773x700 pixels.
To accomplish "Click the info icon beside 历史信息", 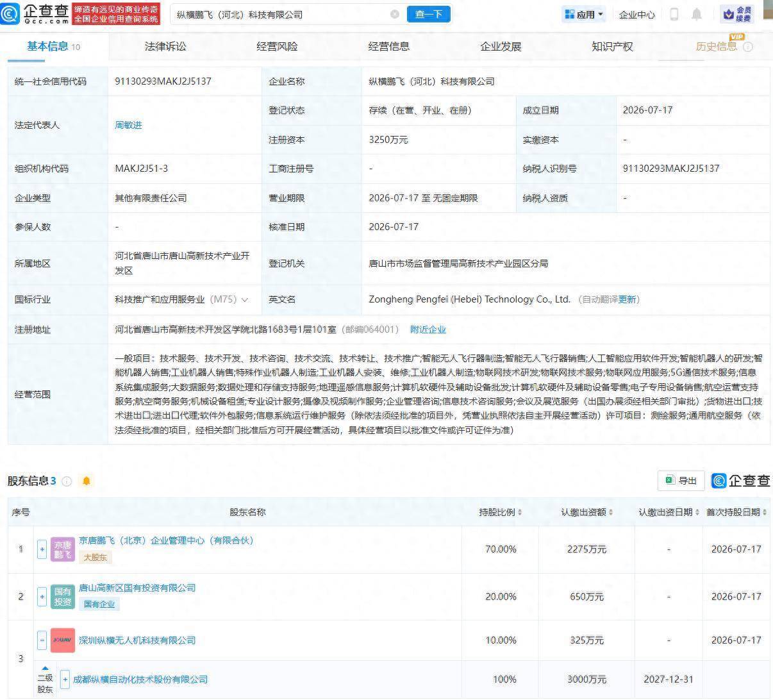I will (748, 47).
